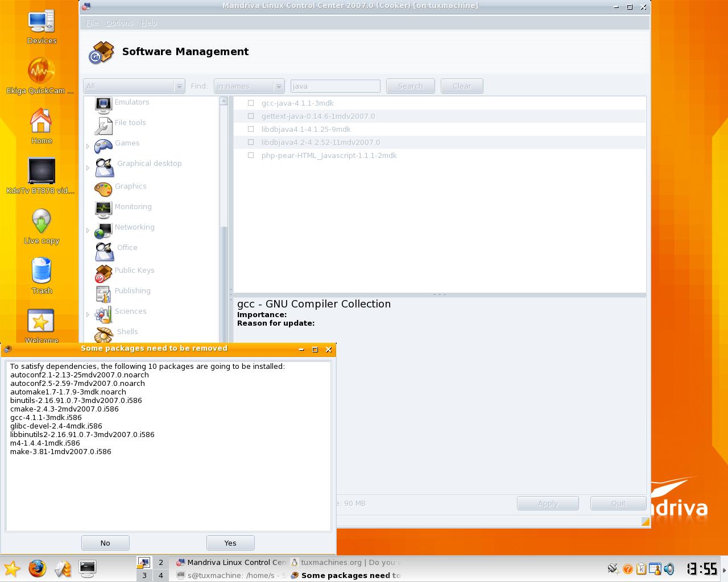Screen dimensions: 728x582
Task: Expand the Graphical desktop category tree
Action: click(88, 168)
